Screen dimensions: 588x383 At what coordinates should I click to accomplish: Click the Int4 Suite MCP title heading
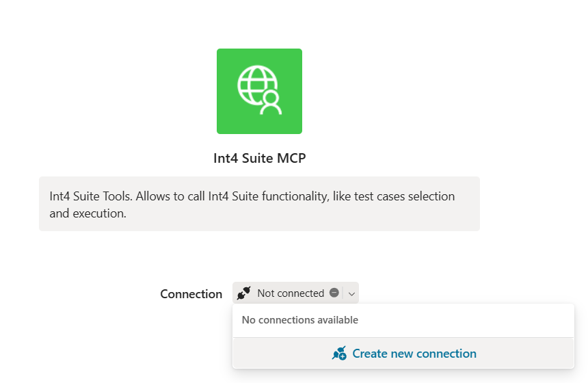[x=260, y=158]
